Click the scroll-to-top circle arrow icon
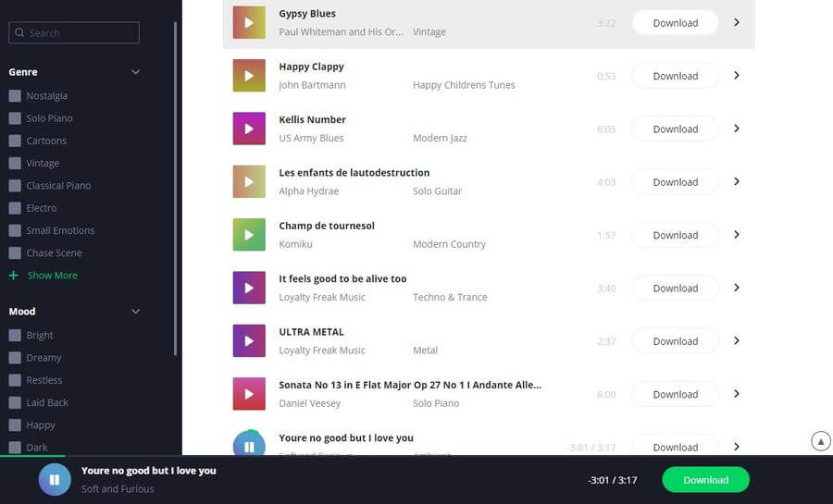Viewport: 833px width, 504px height. tap(821, 441)
